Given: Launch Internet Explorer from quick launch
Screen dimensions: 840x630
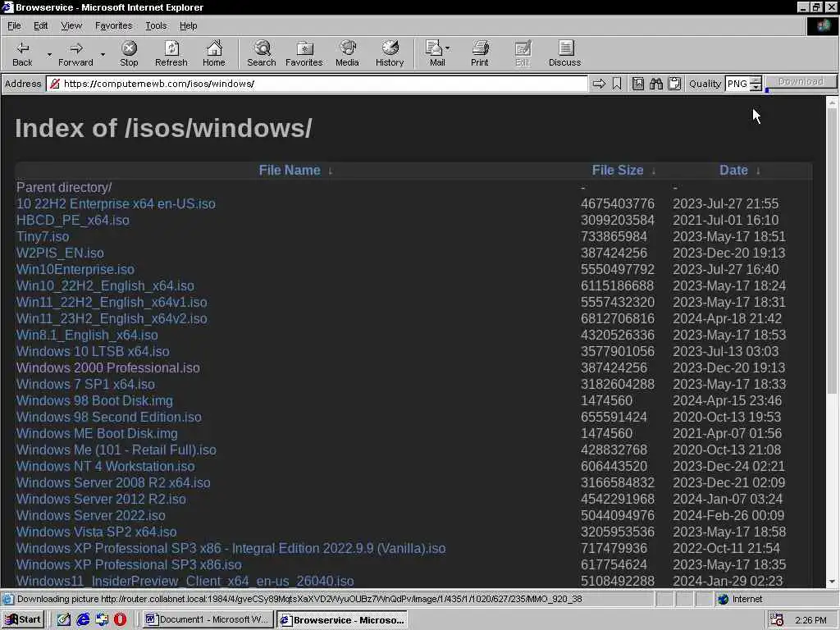Looking at the screenshot, I should (83, 619).
